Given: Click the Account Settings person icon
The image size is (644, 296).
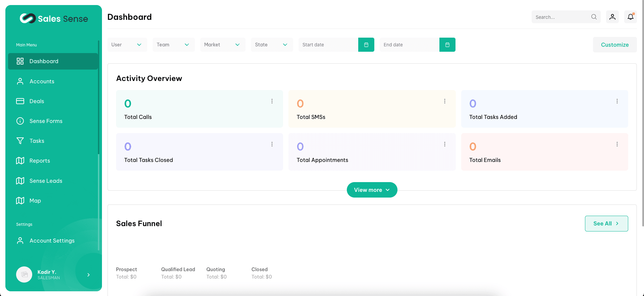Looking at the screenshot, I should [x=20, y=241].
